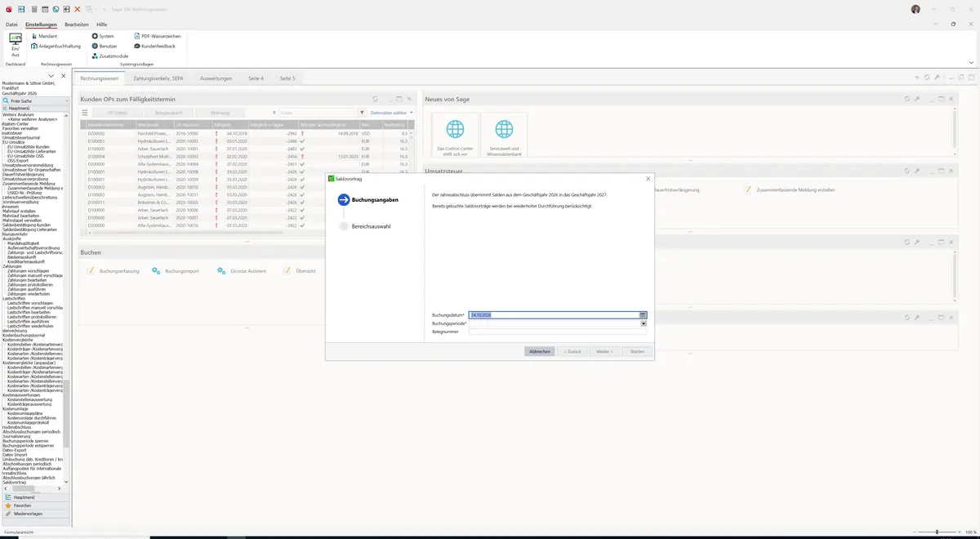Open the Mandant settings

coord(44,36)
